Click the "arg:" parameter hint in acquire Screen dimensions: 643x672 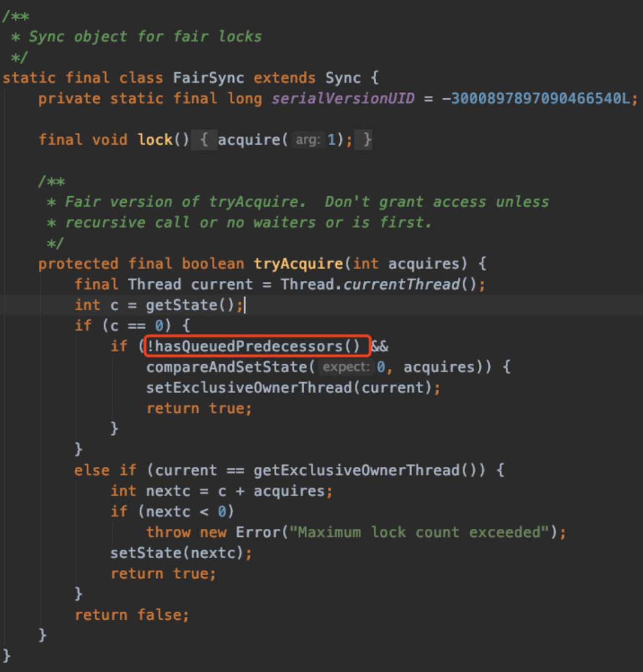pyautogui.click(x=308, y=140)
